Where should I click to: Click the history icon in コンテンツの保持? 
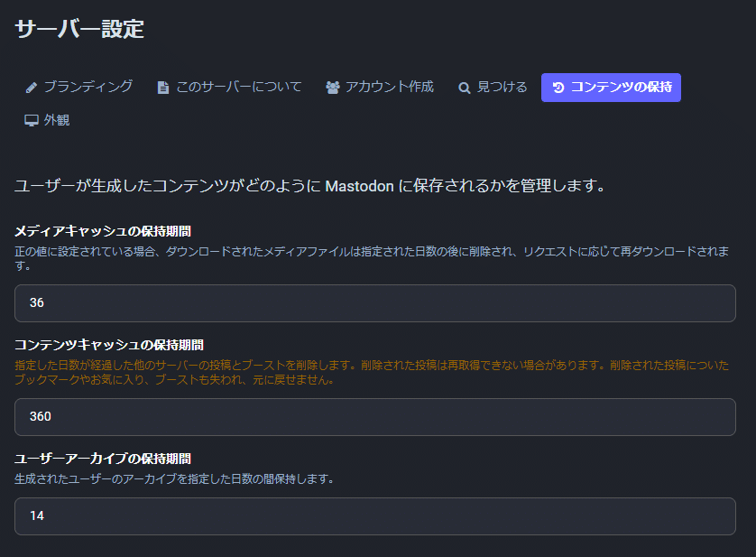click(558, 88)
